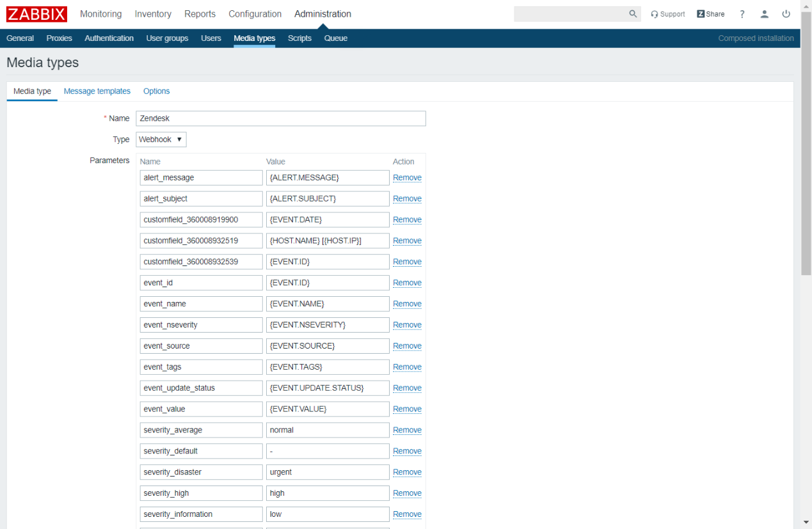Click the power logout icon
This screenshot has height=529, width=812.
(x=786, y=14)
